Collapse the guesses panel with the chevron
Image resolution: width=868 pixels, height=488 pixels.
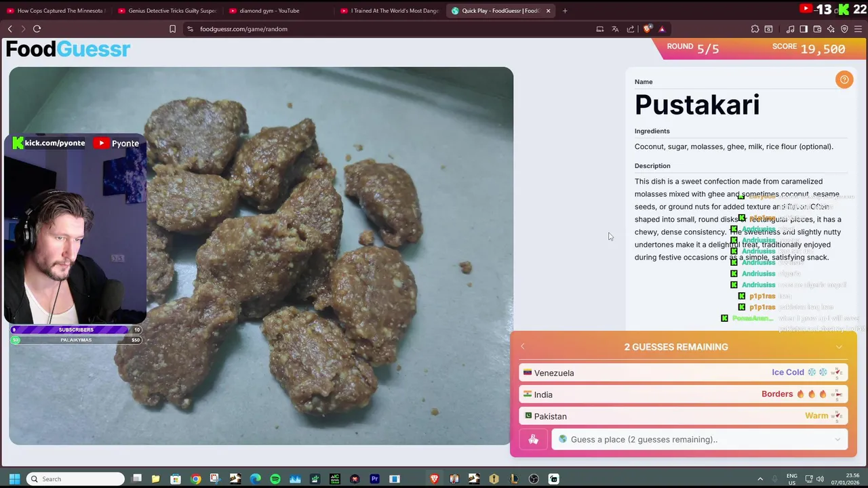[839, 347]
